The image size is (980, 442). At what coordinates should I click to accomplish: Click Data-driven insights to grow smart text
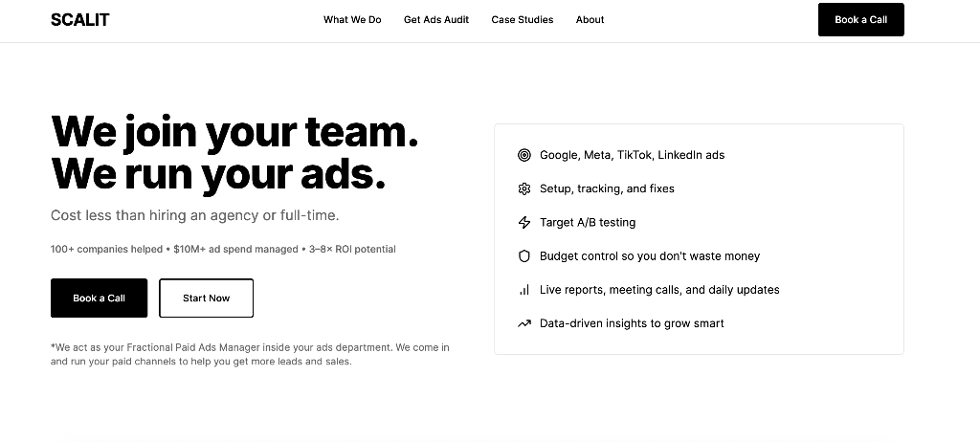632,323
